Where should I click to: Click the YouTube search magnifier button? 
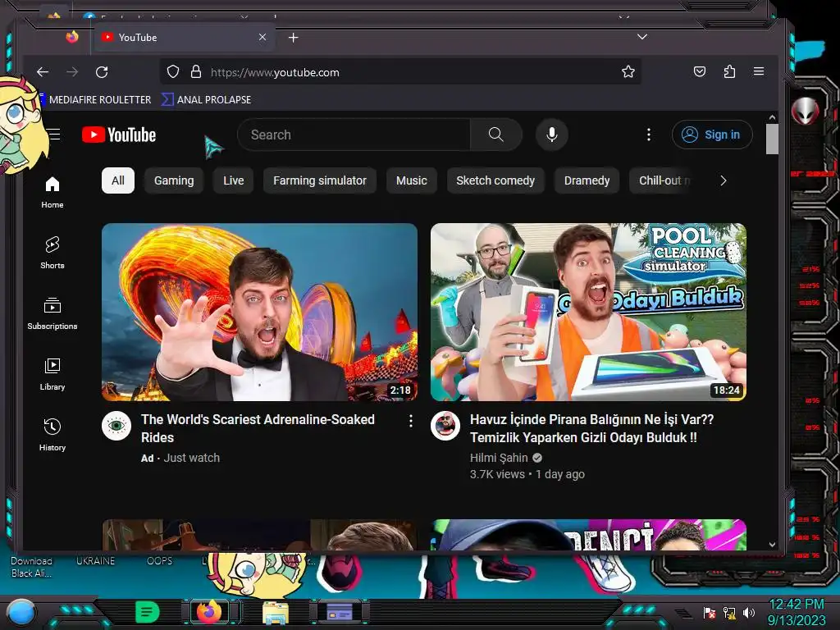(496, 135)
